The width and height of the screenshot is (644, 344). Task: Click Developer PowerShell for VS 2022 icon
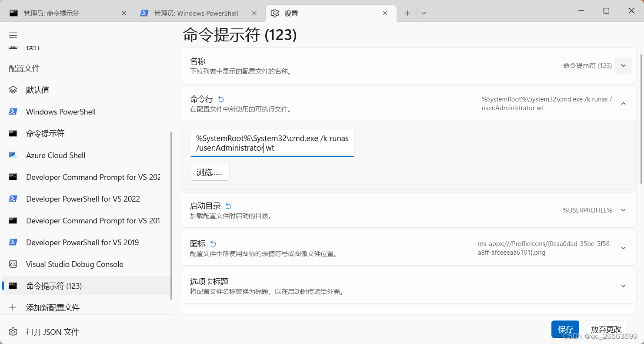point(13,199)
